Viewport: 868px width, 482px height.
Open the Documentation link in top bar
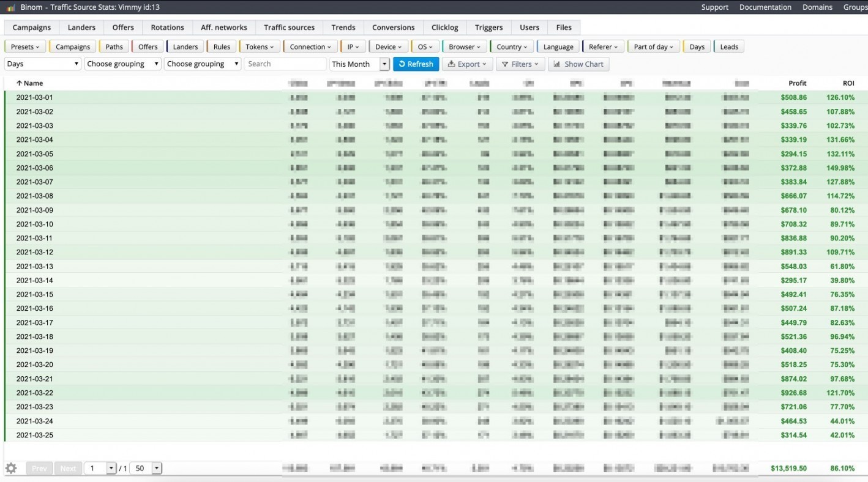tap(765, 7)
